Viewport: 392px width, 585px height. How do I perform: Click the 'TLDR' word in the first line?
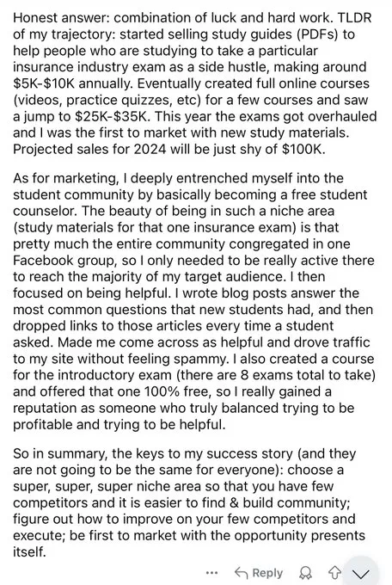(355, 18)
